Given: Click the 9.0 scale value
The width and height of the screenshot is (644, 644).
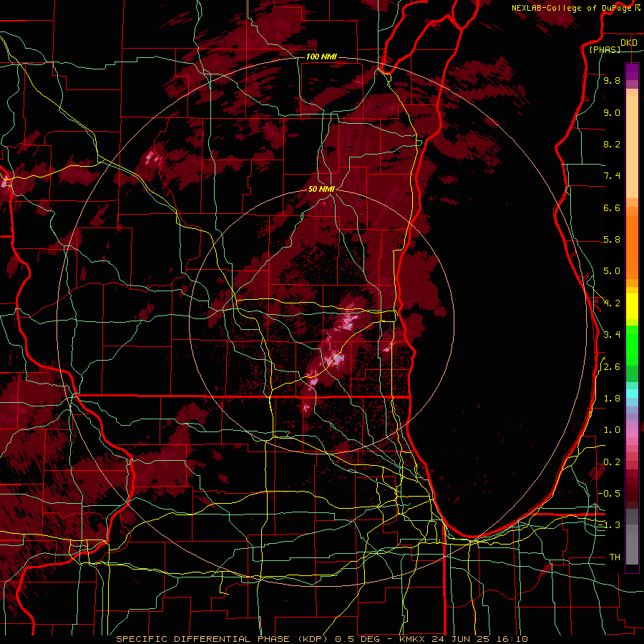Looking at the screenshot, I should pos(612,112).
